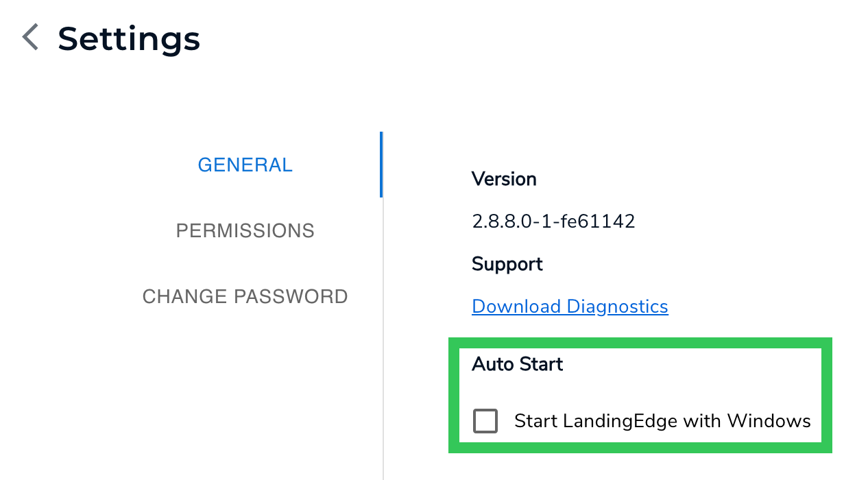Click the Support heading label
The image size is (868, 480).
click(x=507, y=263)
